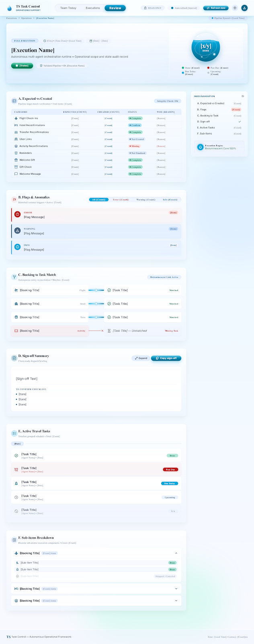Click the Refresh now button
This screenshot has width=254, height=644.
[216, 8]
